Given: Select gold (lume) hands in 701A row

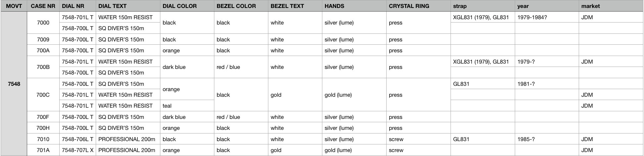Looking at the screenshot, I should pyautogui.click(x=354, y=150).
